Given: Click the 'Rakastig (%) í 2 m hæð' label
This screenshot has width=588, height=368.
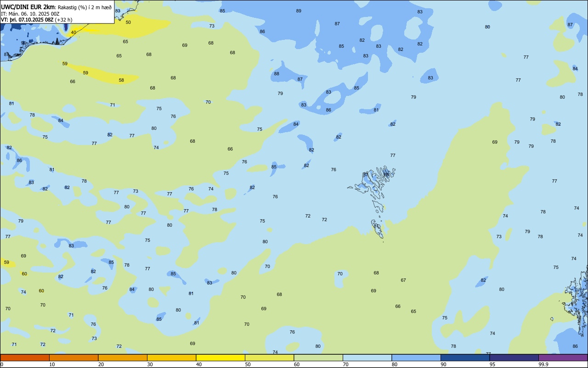Looking at the screenshot, I should (x=85, y=7).
